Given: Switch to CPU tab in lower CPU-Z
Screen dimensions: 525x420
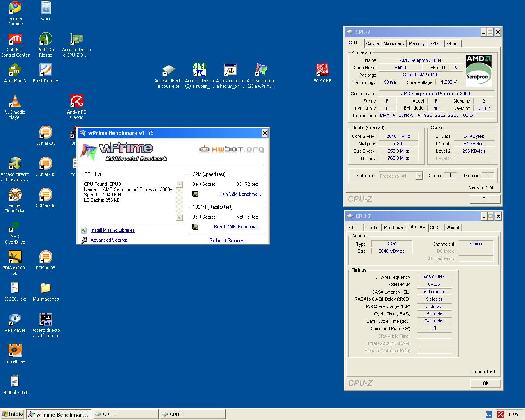Looking at the screenshot, I should [354, 228].
